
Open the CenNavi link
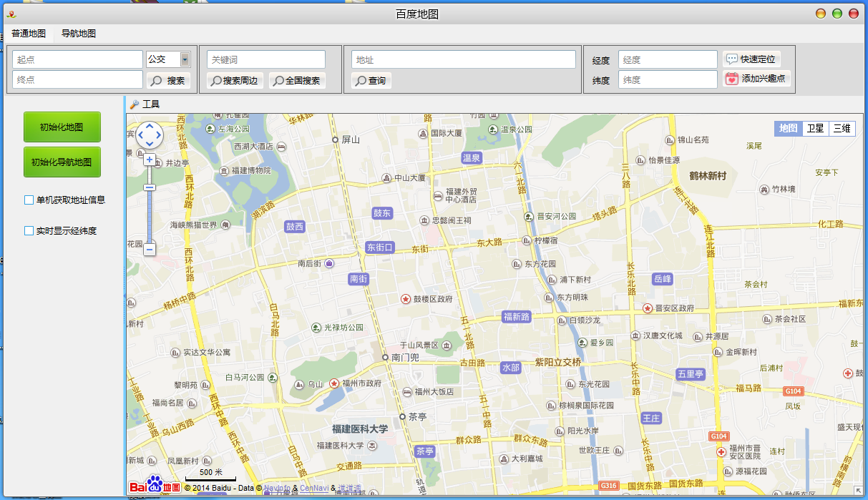coord(314,489)
